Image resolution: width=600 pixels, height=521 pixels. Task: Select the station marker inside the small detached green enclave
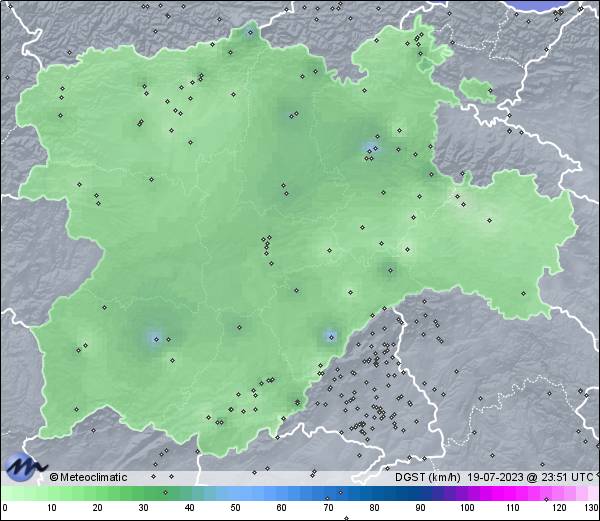pos(490,91)
